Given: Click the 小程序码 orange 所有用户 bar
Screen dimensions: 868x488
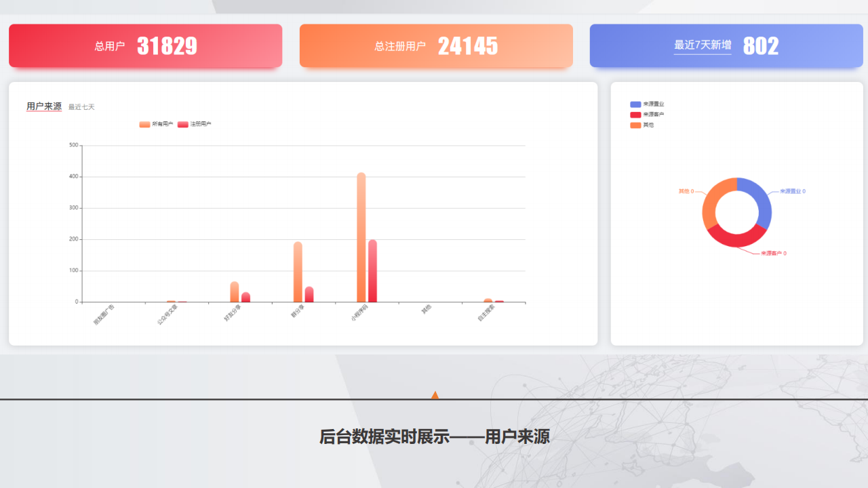Looking at the screenshot, I should pos(361,237).
